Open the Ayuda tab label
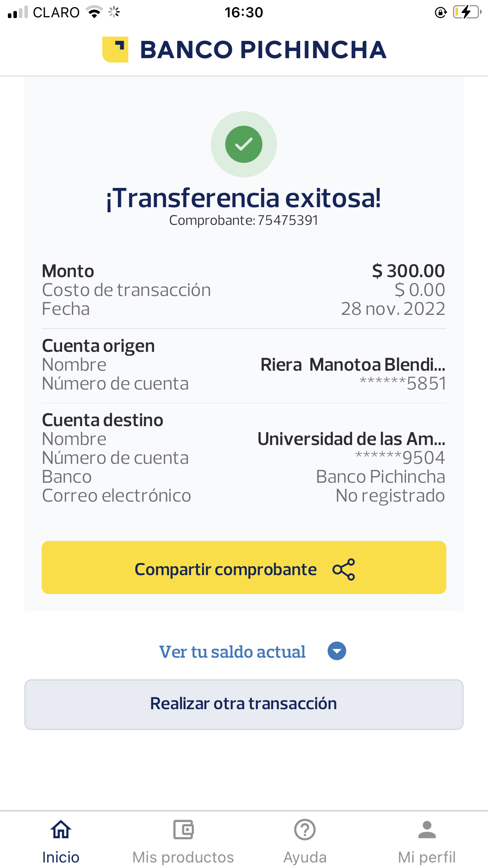Screen dimensions: 488x868 pyautogui.click(x=305, y=857)
